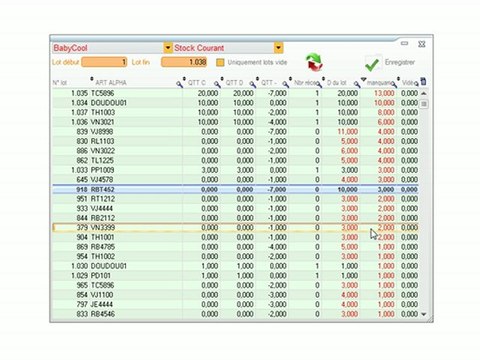The image size is (480, 360).
Task: Select row with article PD101
Action: click(x=235, y=276)
